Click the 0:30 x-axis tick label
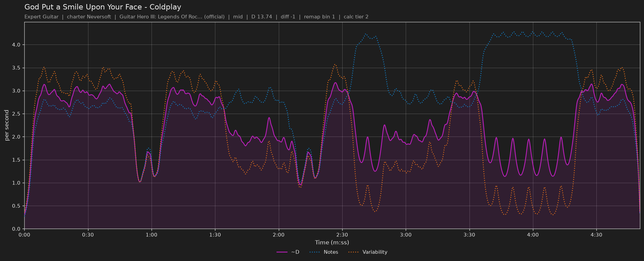This screenshot has height=261, width=644. point(88,235)
